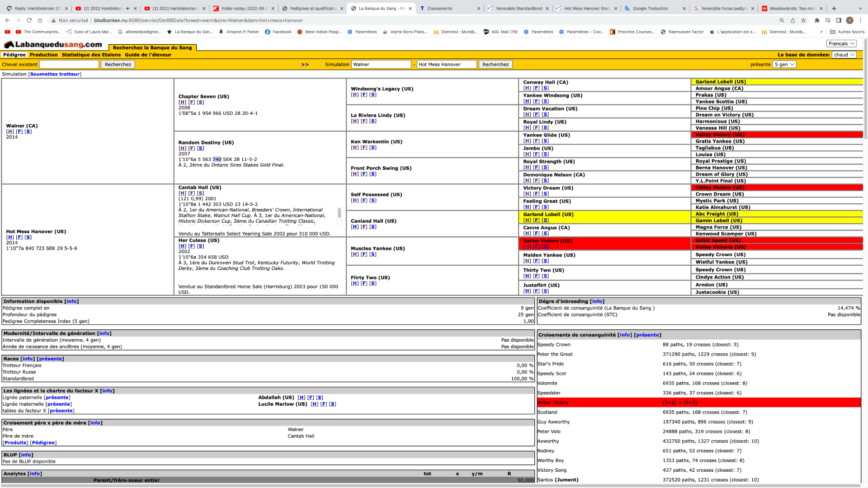Viewport: 868px width, 488px height.
Task: Open the Eyes of Laura Mar bookmark
Action: coord(89,32)
